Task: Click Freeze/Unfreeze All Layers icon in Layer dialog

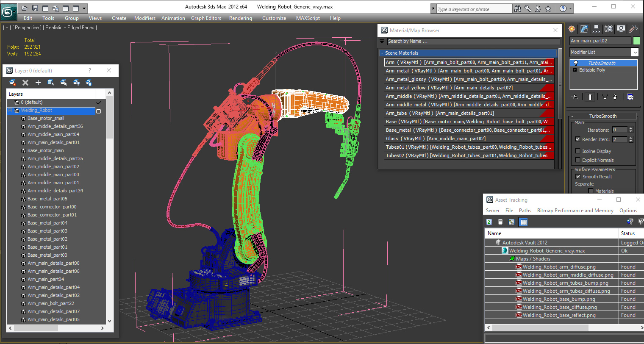Action: pyautogui.click(x=89, y=83)
